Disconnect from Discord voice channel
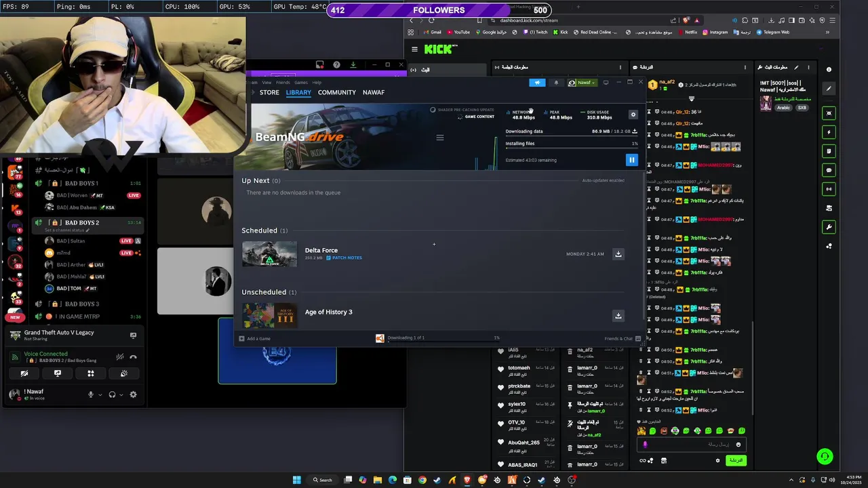Image resolution: width=868 pixels, height=488 pixels. [133, 357]
